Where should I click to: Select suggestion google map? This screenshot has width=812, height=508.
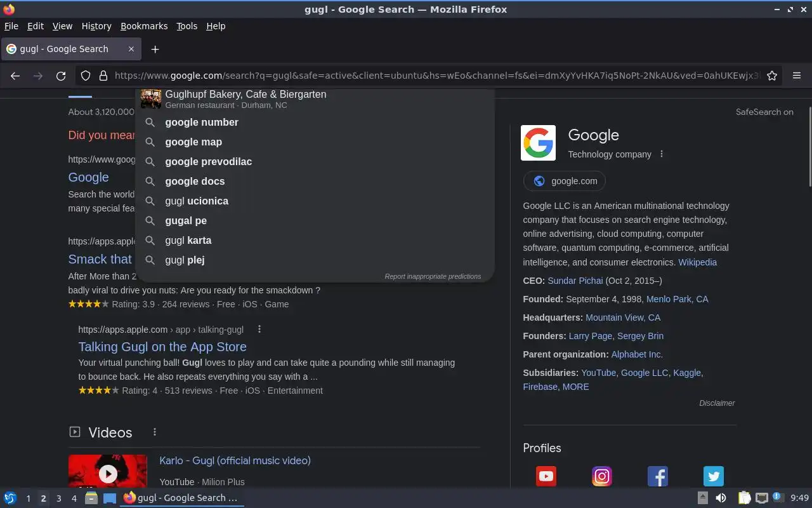315,142
